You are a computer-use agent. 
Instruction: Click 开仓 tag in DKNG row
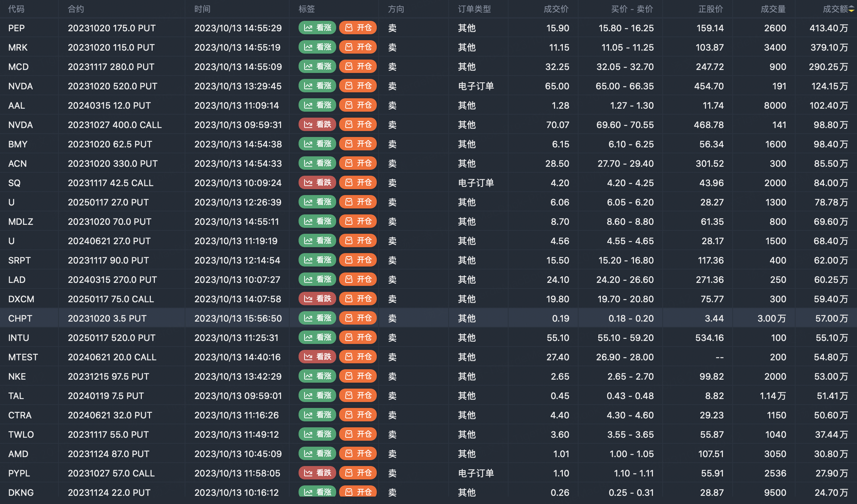click(x=358, y=492)
